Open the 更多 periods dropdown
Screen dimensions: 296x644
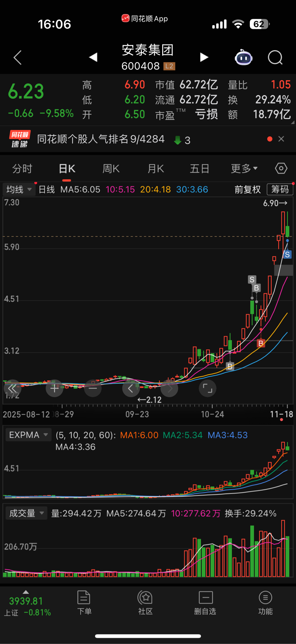(244, 169)
